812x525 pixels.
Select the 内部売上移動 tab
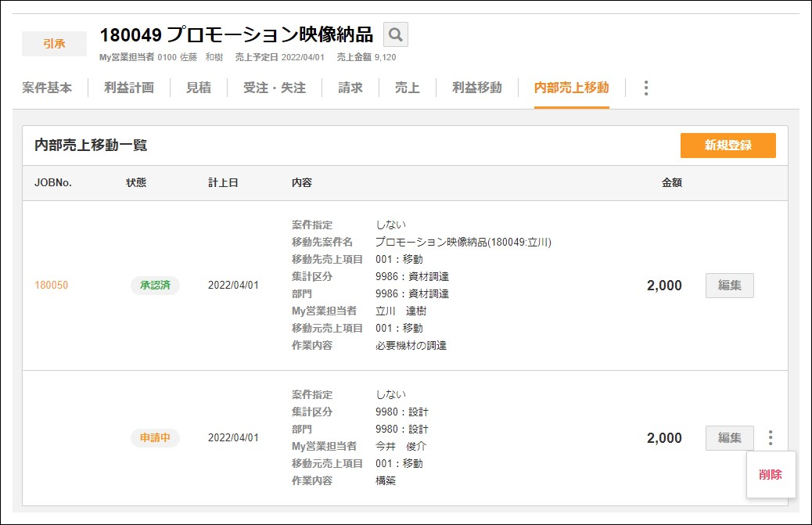[572, 88]
